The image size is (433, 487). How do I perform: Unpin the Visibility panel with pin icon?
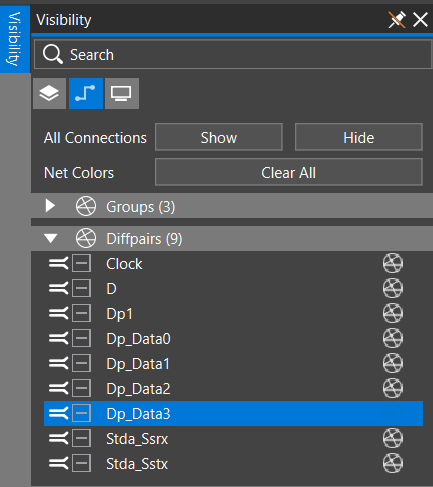397,20
